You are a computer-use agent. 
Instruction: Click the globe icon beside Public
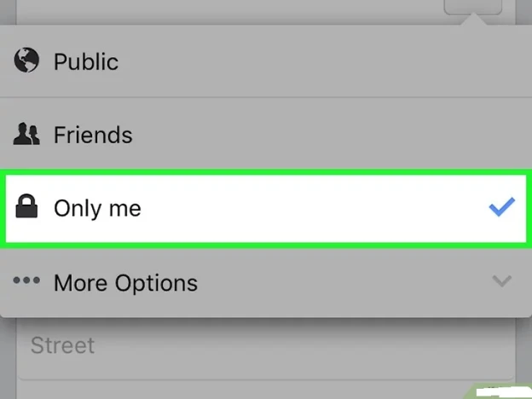coord(26,60)
